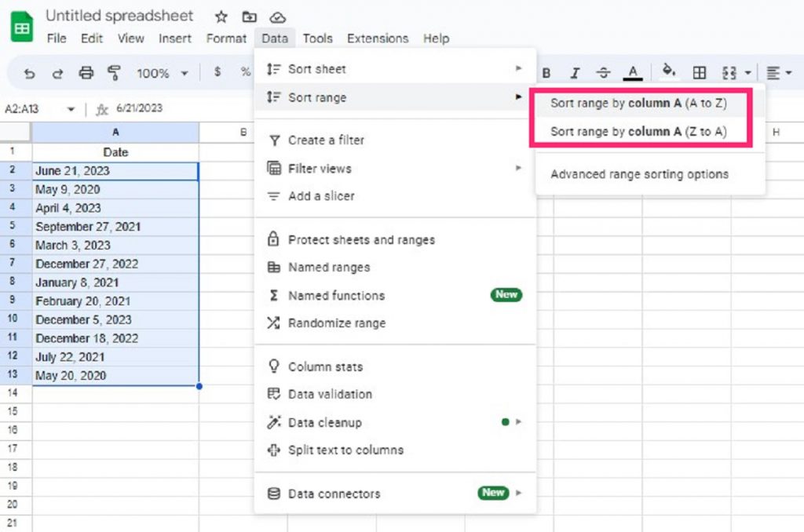Select cell with February 20, 2021
804x532 pixels.
coord(115,301)
